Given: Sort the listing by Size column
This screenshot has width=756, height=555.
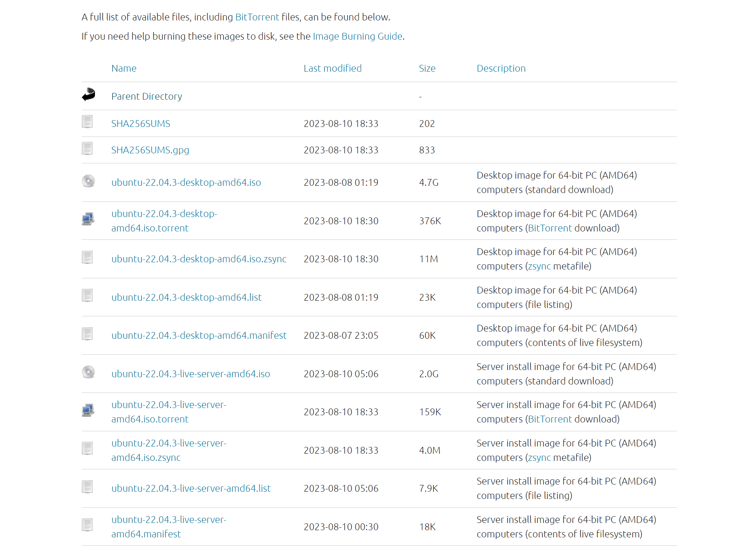Looking at the screenshot, I should click(x=427, y=68).
